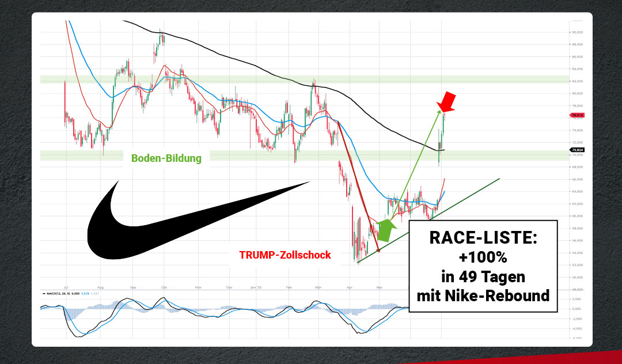The width and height of the screenshot is (622, 364).
Task: Click the 90,000 price axis label
Action: [578, 32]
